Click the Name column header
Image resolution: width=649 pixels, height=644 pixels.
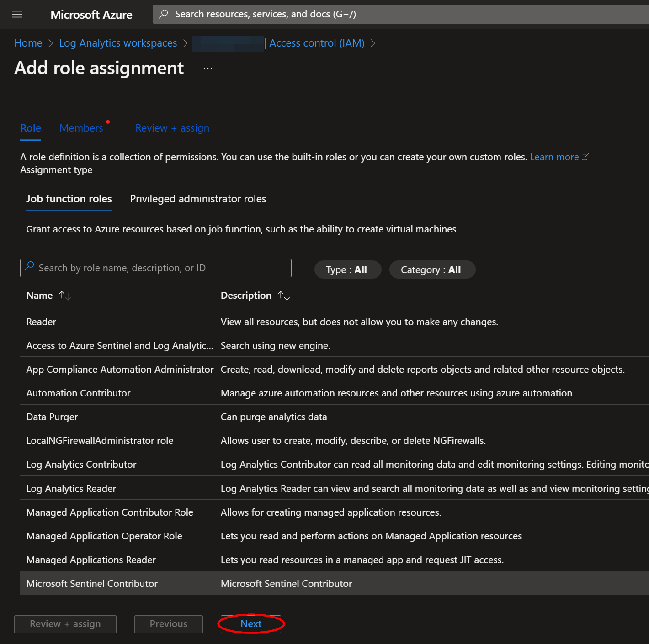pyautogui.click(x=39, y=296)
